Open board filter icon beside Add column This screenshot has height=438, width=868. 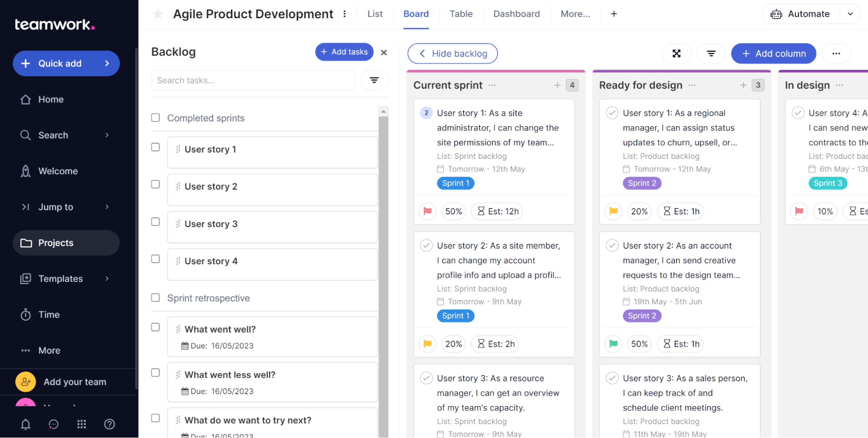point(711,53)
